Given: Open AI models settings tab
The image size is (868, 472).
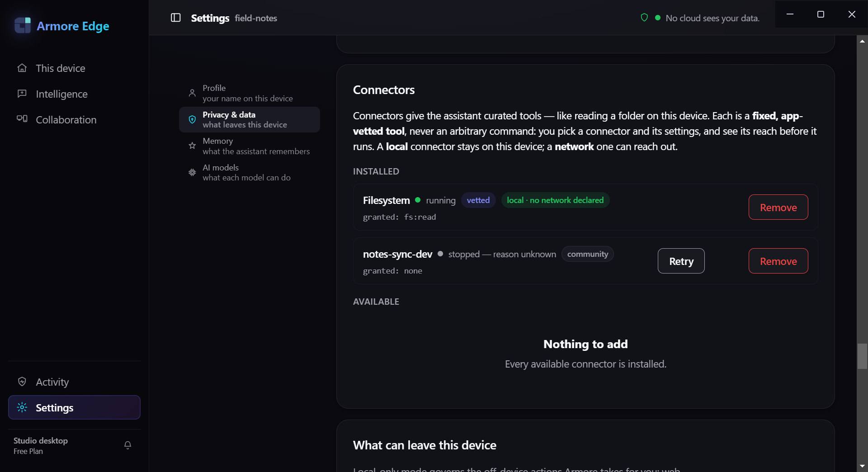Looking at the screenshot, I should pyautogui.click(x=250, y=172).
